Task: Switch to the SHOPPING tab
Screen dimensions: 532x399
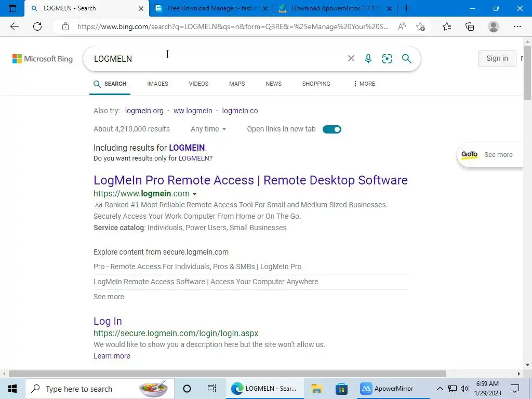Action: [316, 84]
